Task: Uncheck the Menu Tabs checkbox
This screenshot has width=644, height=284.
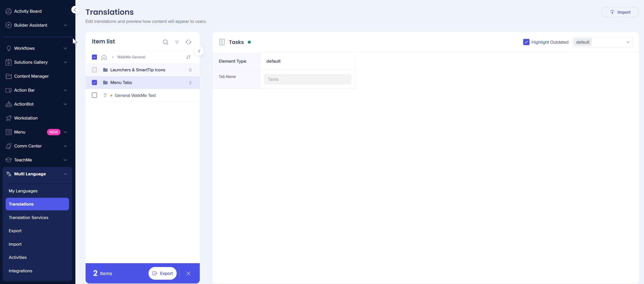Action: 94,82
